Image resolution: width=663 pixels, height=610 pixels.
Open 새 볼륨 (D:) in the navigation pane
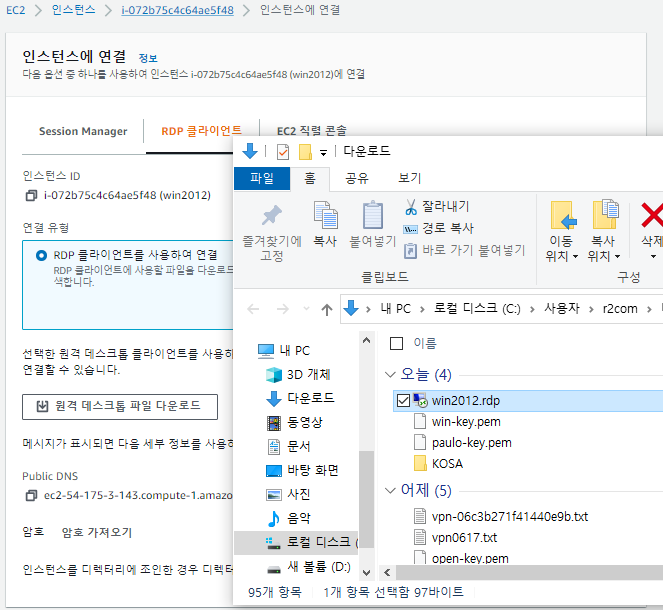[309, 566]
